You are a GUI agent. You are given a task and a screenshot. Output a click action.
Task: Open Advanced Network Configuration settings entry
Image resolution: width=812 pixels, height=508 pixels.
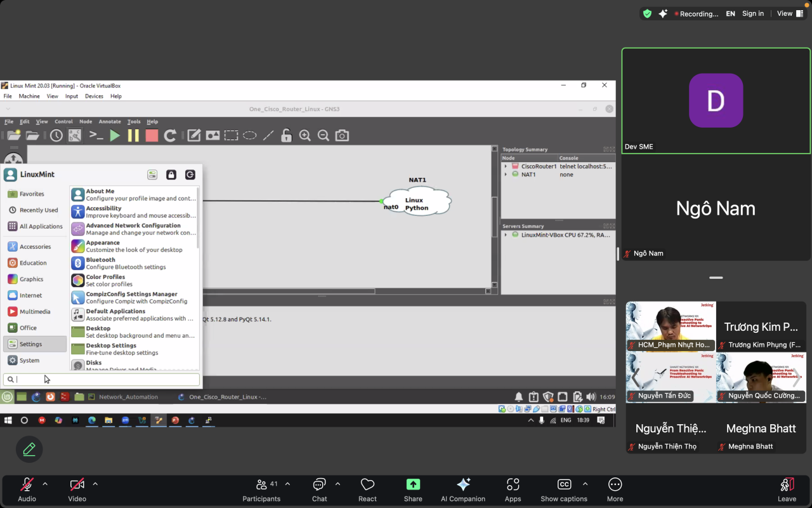coord(134,229)
